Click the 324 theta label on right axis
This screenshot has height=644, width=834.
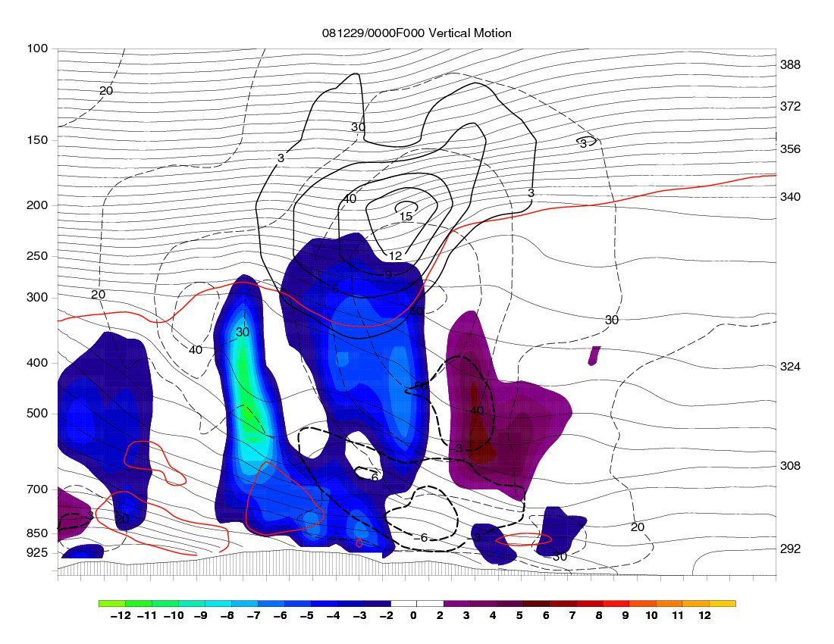[790, 367]
